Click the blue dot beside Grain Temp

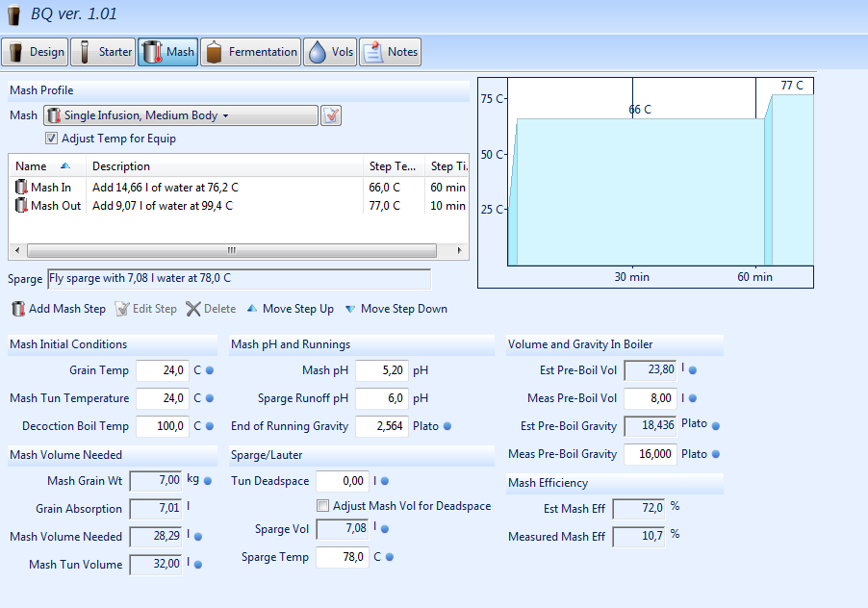pos(210,370)
